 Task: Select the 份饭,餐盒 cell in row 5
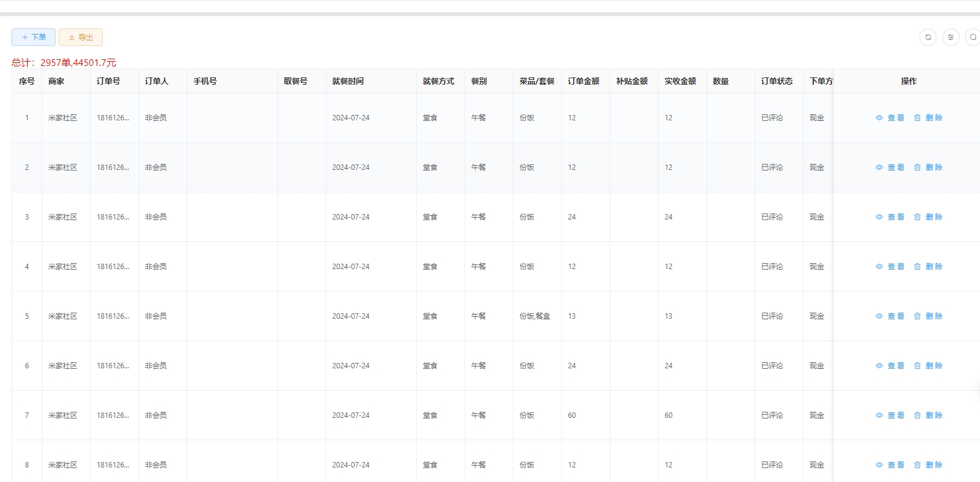coord(535,316)
